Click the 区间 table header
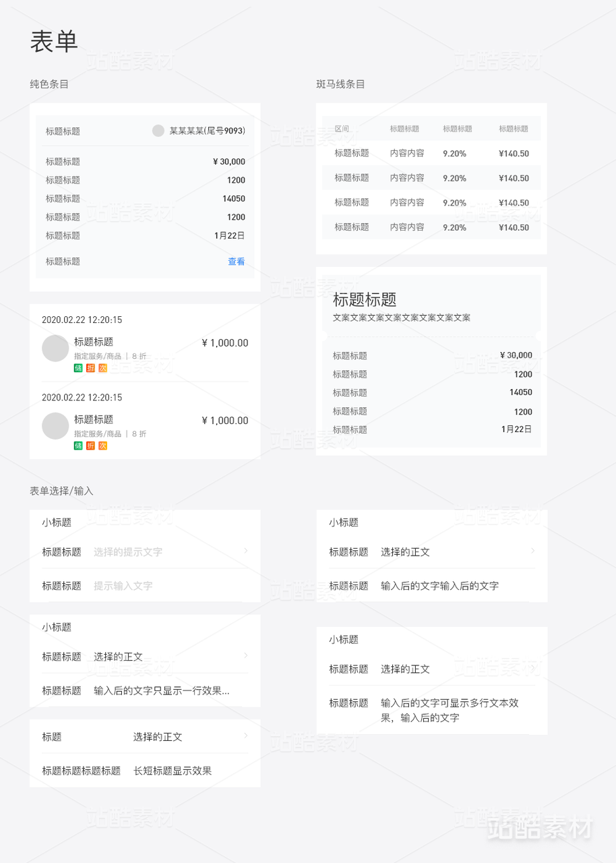 point(342,129)
